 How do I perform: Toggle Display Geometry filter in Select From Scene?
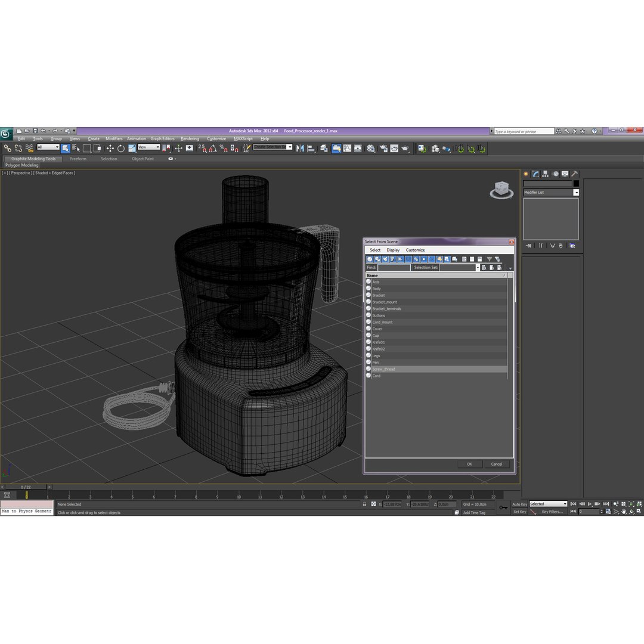370,259
